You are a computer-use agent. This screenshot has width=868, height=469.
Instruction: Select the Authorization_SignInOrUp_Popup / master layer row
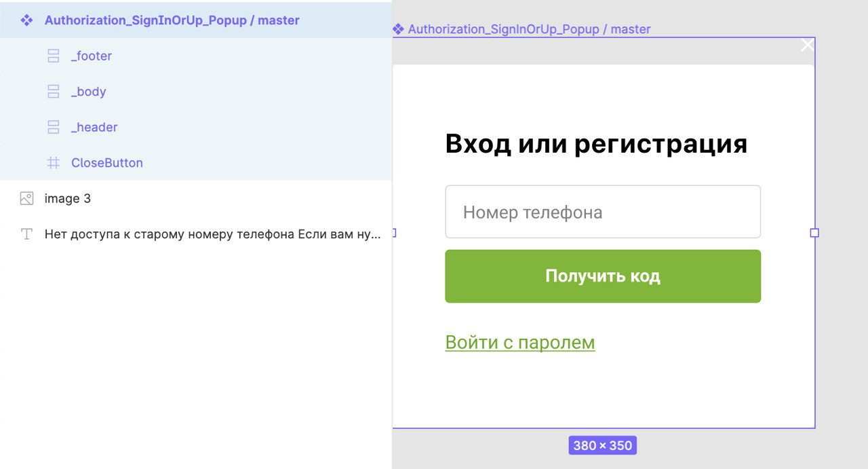(x=196, y=20)
